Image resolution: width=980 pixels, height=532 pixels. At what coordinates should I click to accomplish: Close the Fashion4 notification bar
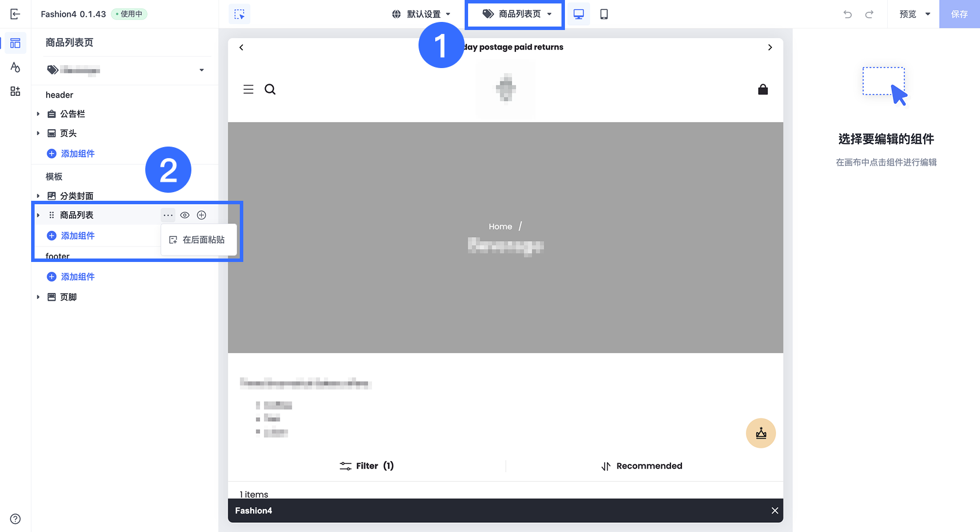pos(775,511)
